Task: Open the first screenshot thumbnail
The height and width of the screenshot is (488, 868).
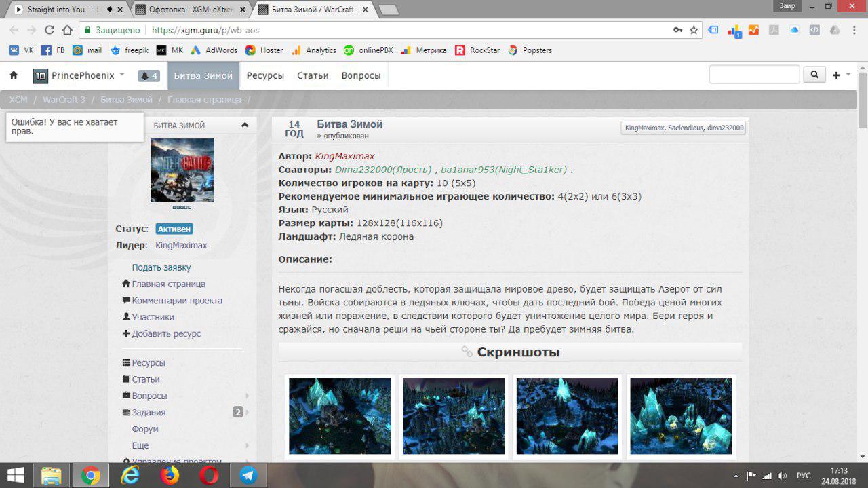Action: point(340,416)
